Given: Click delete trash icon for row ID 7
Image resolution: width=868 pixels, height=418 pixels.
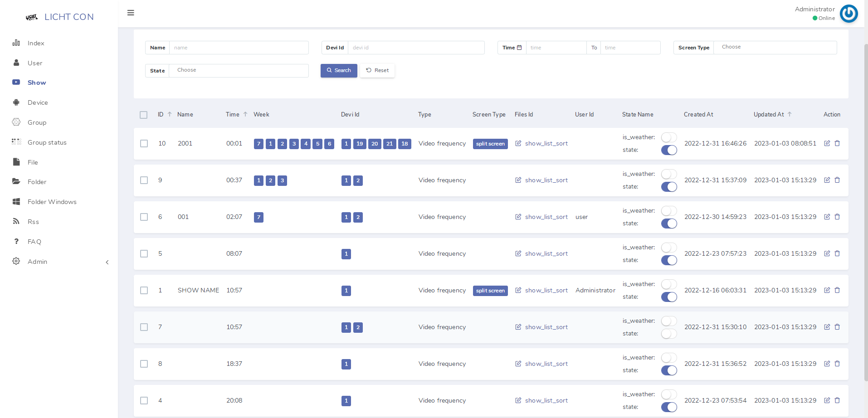Looking at the screenshot, I should tap(837, 327).
